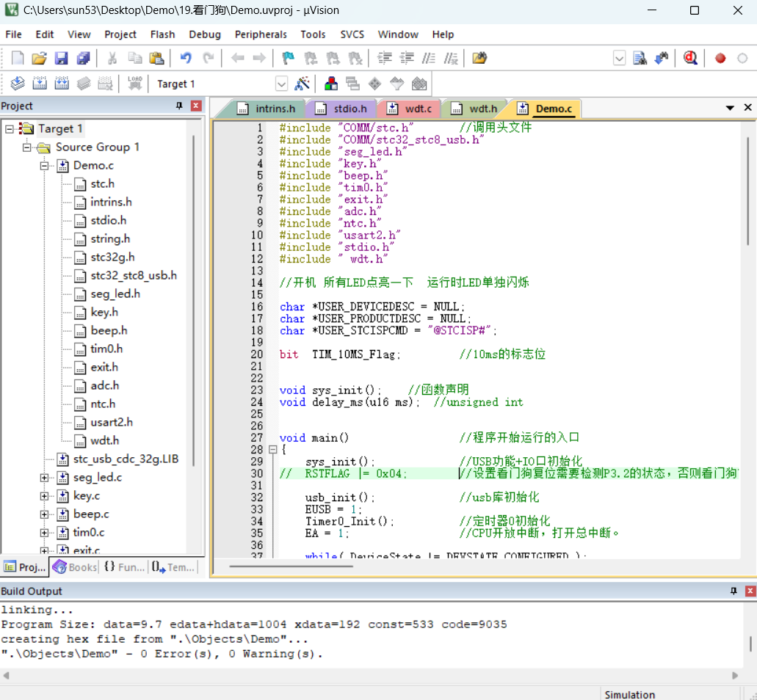757x700 pixels.
Task: Insert a bookmark using the blue flag icon
Action: pos(289,59)
